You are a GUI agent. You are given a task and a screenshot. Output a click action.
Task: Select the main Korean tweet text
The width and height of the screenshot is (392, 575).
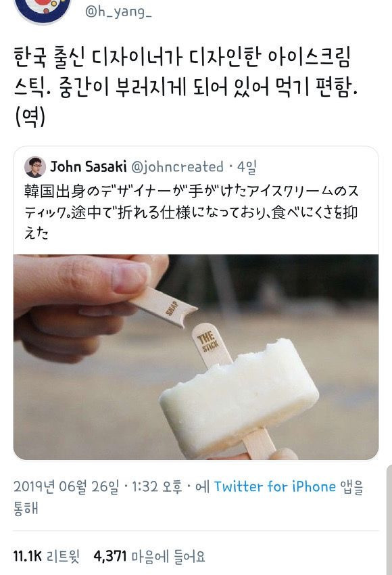pyautogui.click(x=186, y=87)
